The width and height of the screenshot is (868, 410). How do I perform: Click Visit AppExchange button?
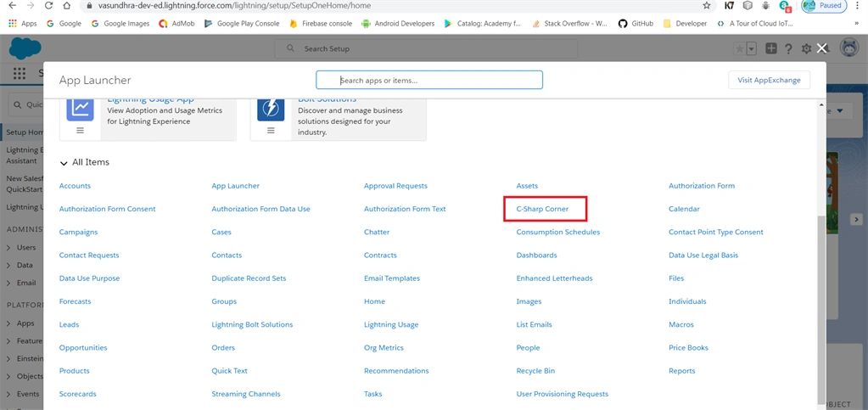pyautogui.click(x=769, y=80)
